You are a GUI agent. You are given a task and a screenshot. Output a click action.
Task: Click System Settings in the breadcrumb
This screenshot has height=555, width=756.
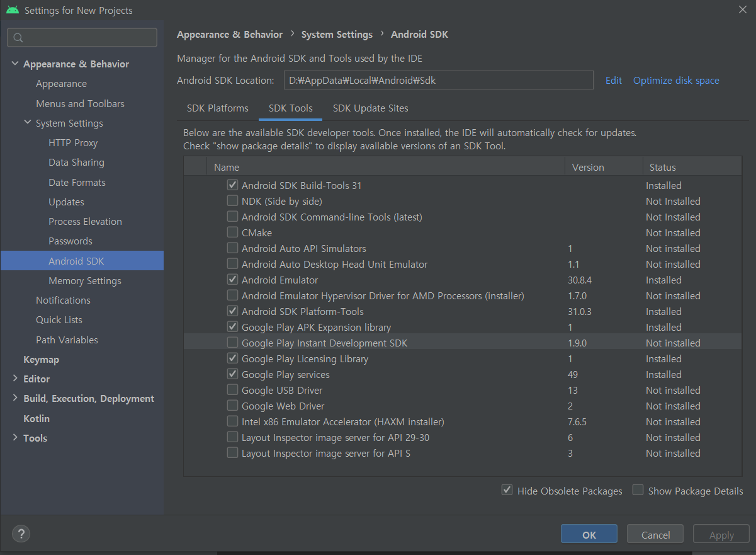(x=337, y=34)
